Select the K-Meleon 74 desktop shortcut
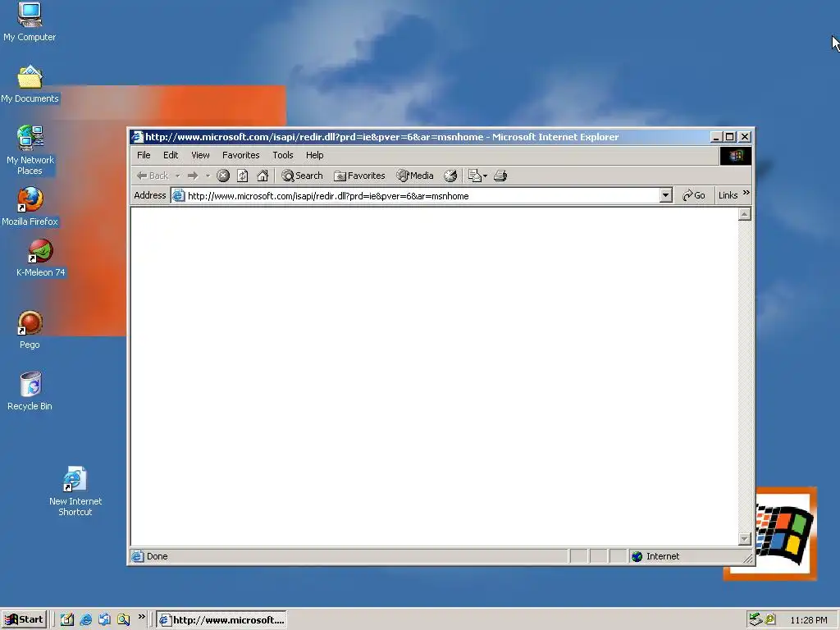 click(x=40, y=258)
